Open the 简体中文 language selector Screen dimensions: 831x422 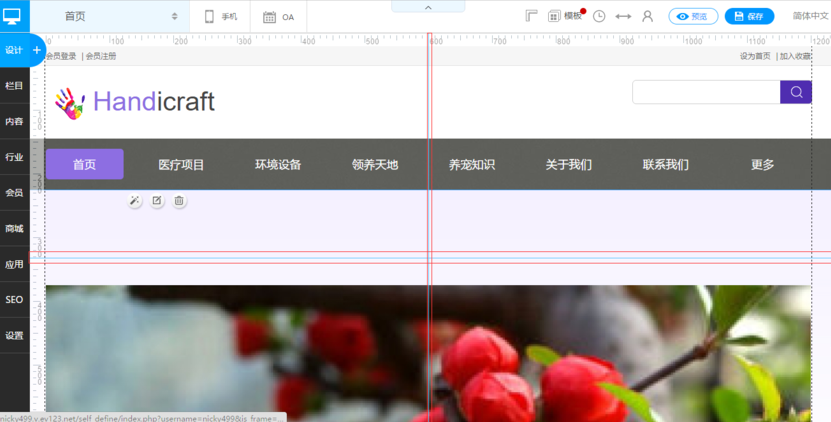click(x=810, y=16)
